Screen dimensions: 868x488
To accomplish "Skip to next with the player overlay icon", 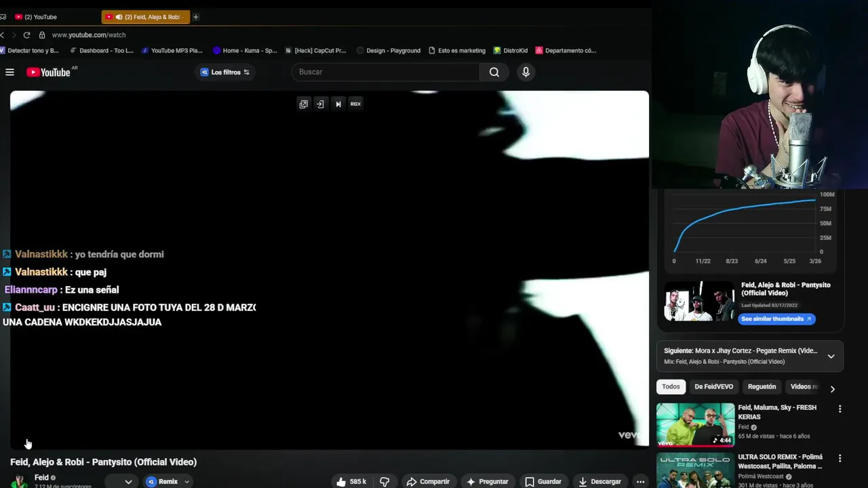I will 338,104.
